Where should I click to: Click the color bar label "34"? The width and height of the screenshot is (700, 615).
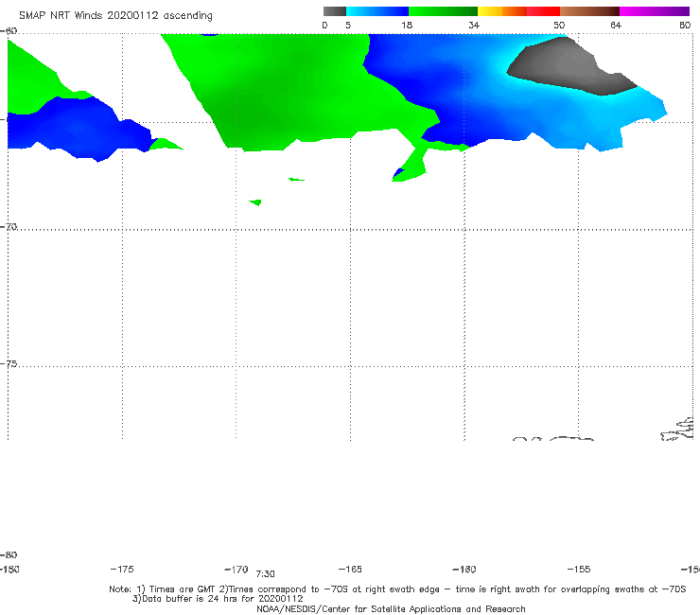pos(474,25)
